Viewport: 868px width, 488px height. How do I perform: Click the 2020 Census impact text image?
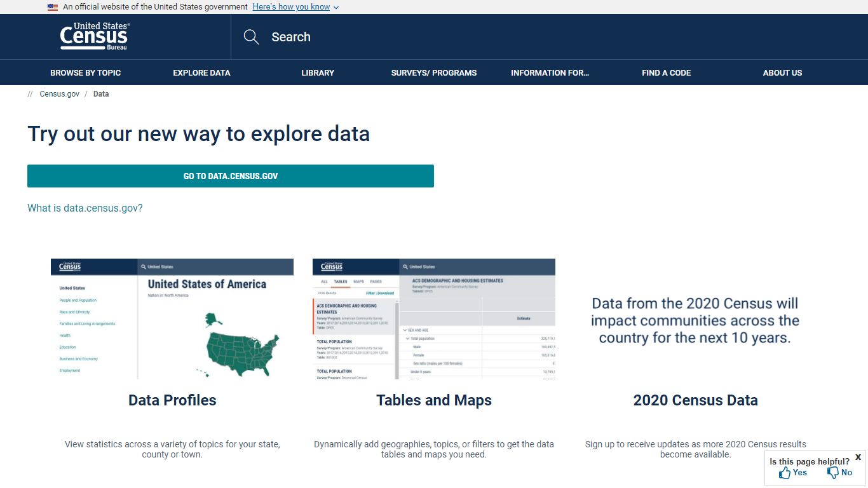[695, 319]
